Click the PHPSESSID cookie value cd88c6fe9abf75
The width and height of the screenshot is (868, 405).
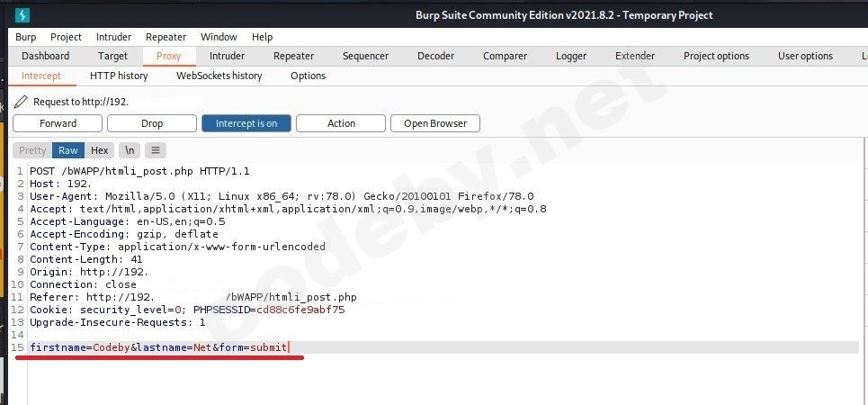click(x=300, y=310)
